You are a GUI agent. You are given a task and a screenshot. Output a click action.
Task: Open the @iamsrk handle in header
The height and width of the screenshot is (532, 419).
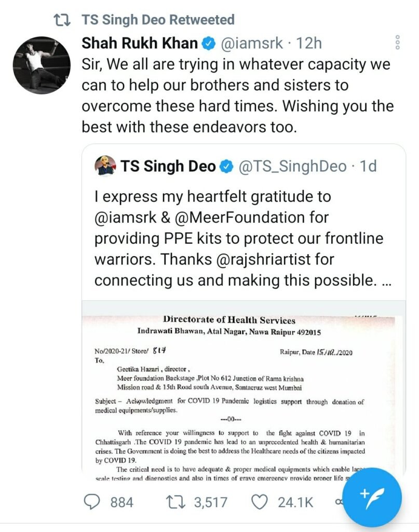(x=252, y=44)
